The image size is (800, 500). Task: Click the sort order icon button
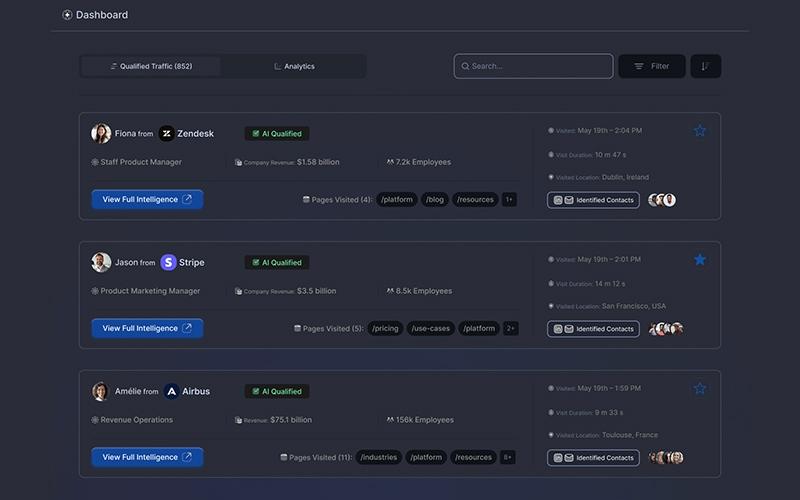click(706, 66)
